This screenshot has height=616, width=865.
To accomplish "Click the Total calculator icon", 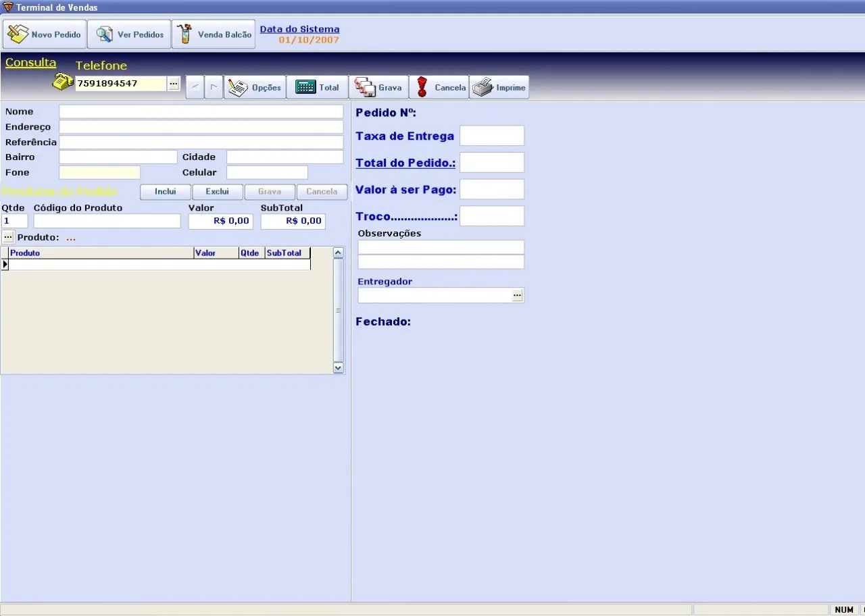I will [305, 87].
